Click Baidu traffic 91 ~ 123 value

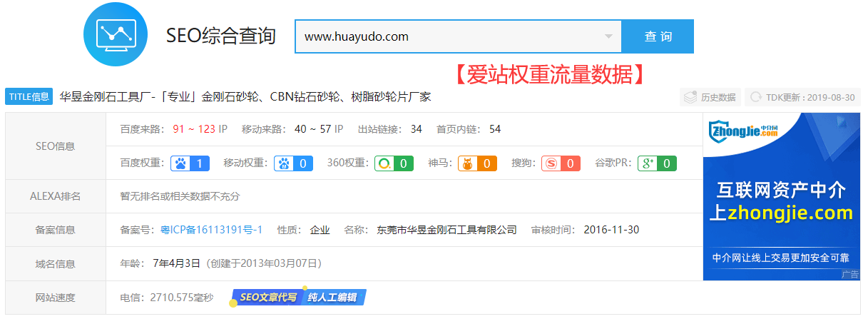click(x=194, y=129)
